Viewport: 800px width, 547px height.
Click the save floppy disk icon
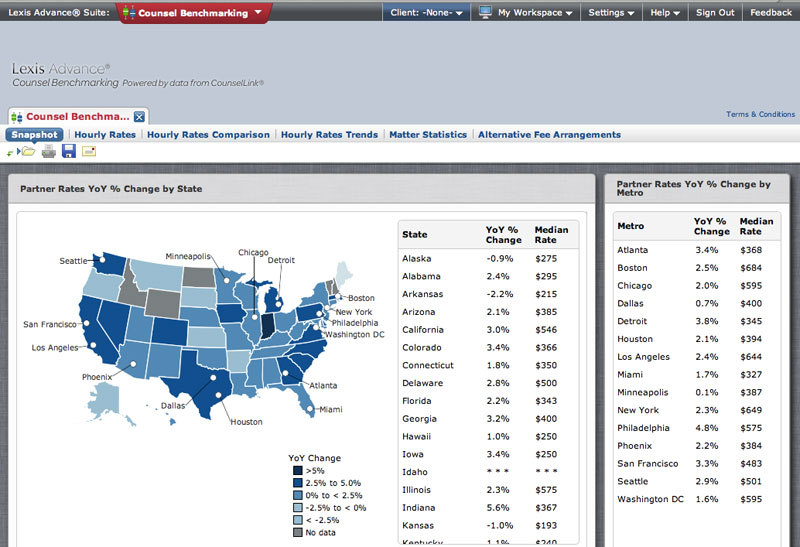69,151
